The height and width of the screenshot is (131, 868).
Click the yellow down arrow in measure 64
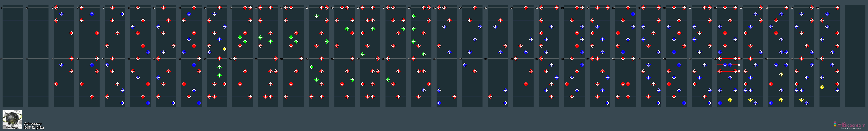click(802, 100)
